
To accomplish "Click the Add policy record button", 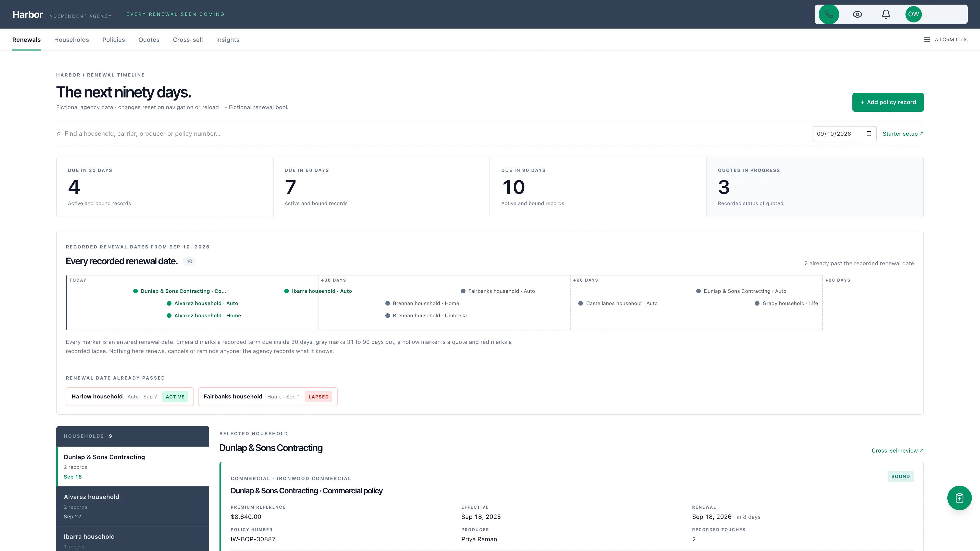I will click(888, 102).
